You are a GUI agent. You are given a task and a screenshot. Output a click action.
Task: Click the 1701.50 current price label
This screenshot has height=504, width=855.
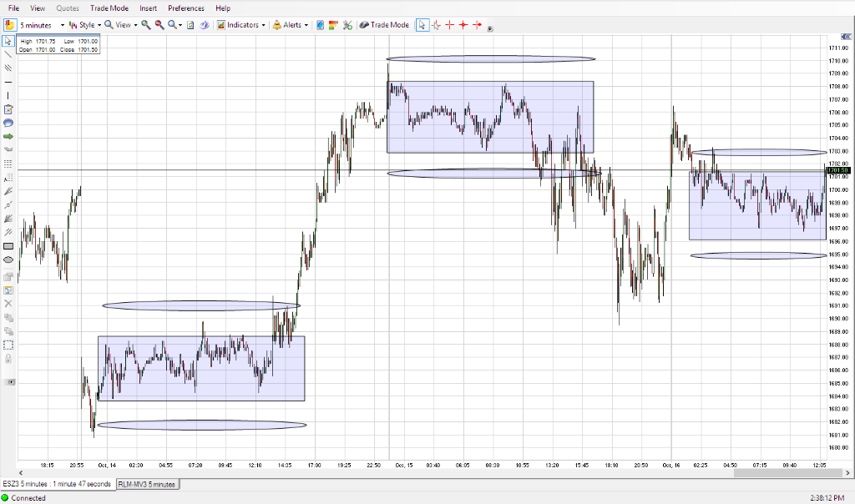click(838, 170)
